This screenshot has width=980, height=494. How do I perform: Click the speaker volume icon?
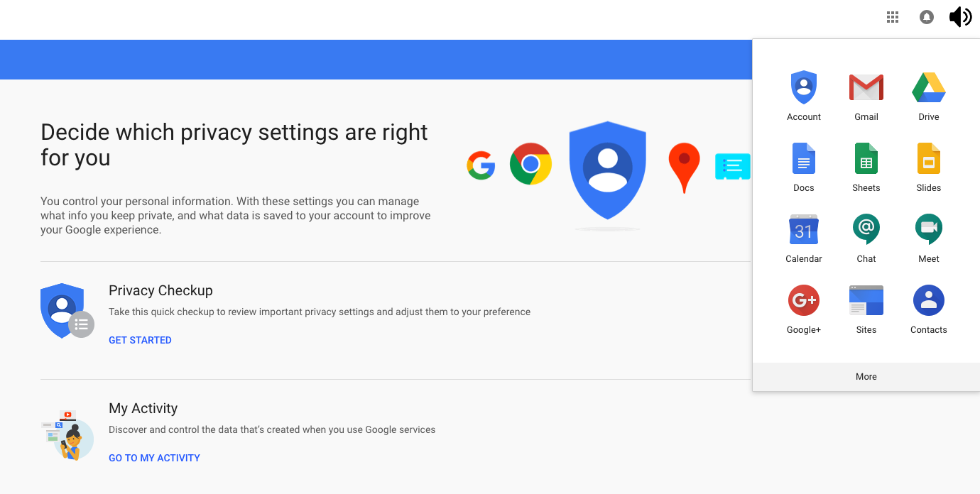pos(960,16)
